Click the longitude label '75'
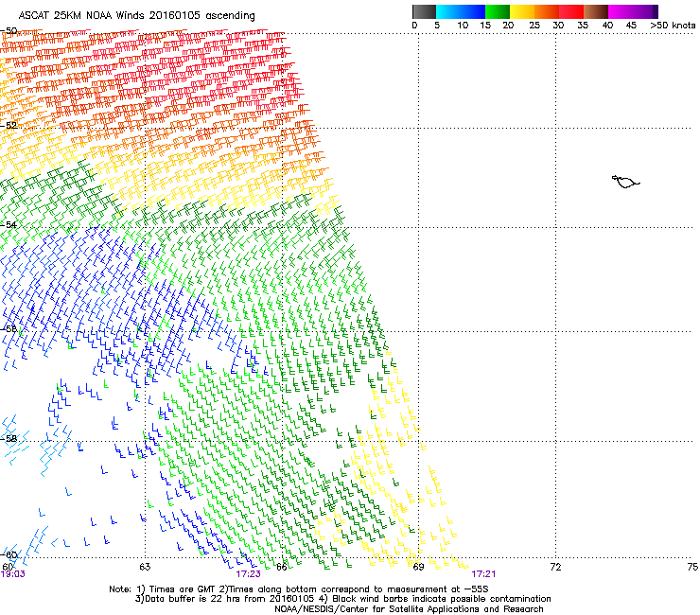 point(692,567)
